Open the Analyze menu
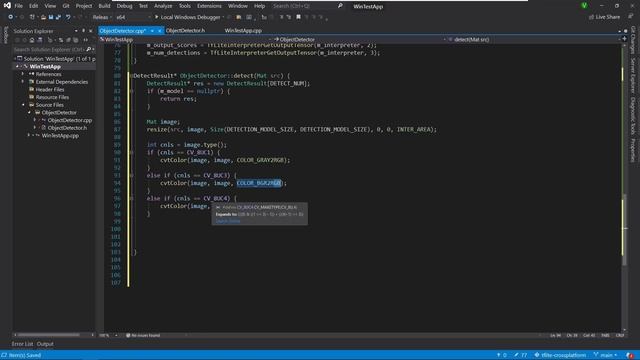Screen dimensions: 640x360 pyautogui.click(x=163, y=6)
